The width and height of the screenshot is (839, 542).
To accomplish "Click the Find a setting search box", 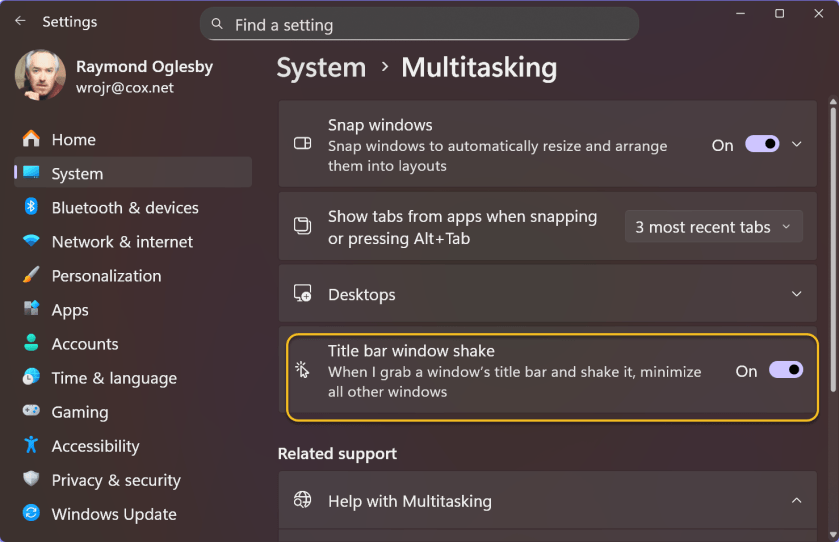I will [420, 25].
